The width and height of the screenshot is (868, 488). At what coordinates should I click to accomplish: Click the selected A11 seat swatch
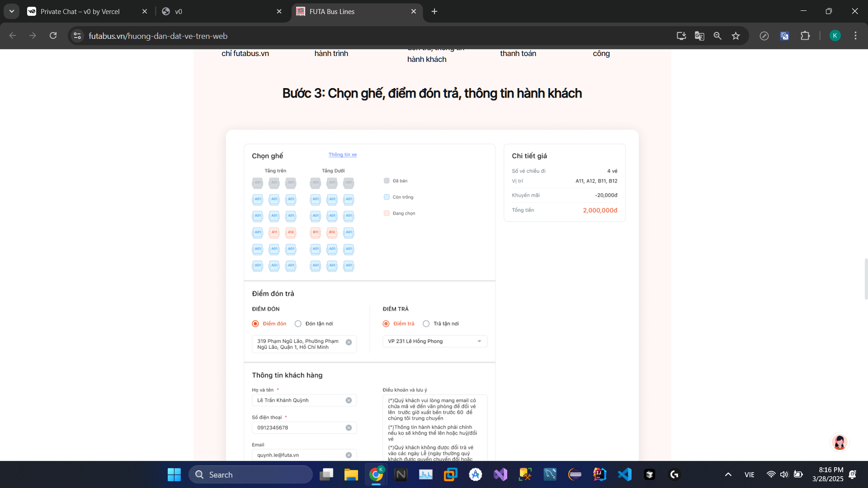point(274,232)
